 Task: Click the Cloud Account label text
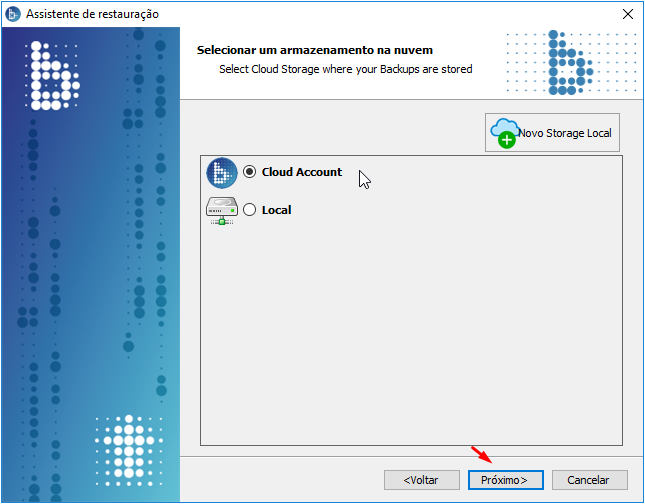pyautogui.click(x=302, y=172)
